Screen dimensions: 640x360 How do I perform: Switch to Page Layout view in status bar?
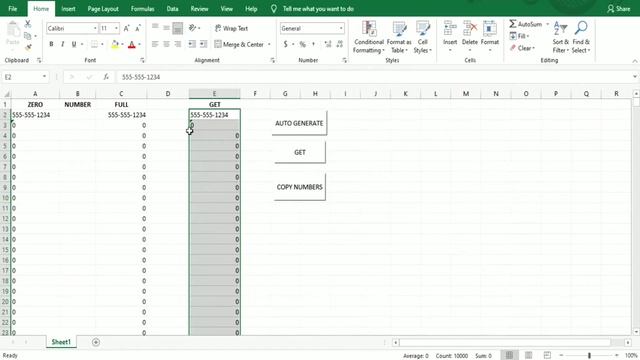click(x=529, y=356)
